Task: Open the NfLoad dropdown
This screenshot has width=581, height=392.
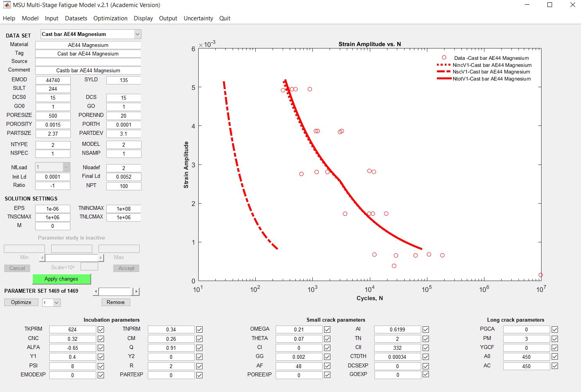Action: click(66, 167)
